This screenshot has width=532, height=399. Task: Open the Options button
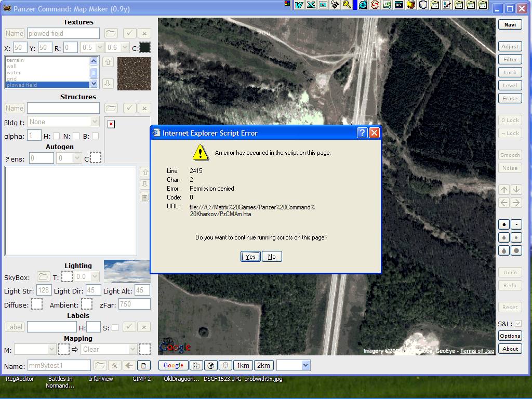coord(510,336)
